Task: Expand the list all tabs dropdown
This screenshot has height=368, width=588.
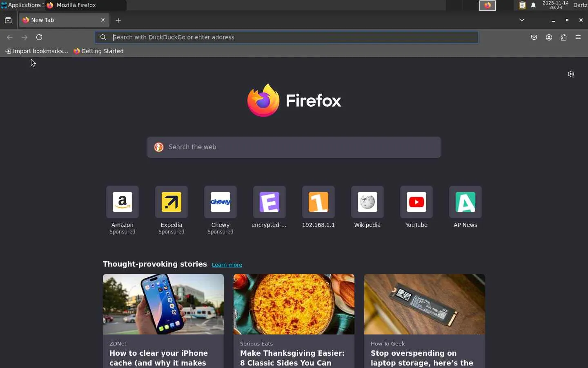Action: click(x=522, y=20)
